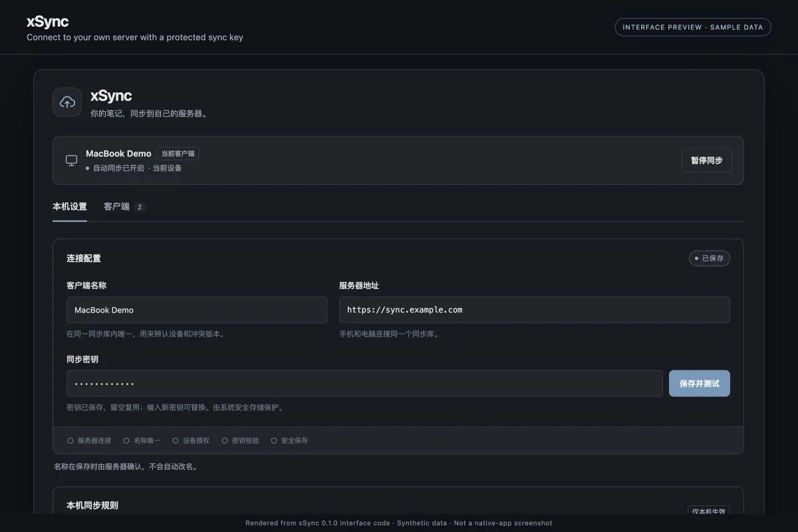Click the 名称唯一 status circle
Screen dimensions: 798x532
pyautogui.click(x=126, y=440)
